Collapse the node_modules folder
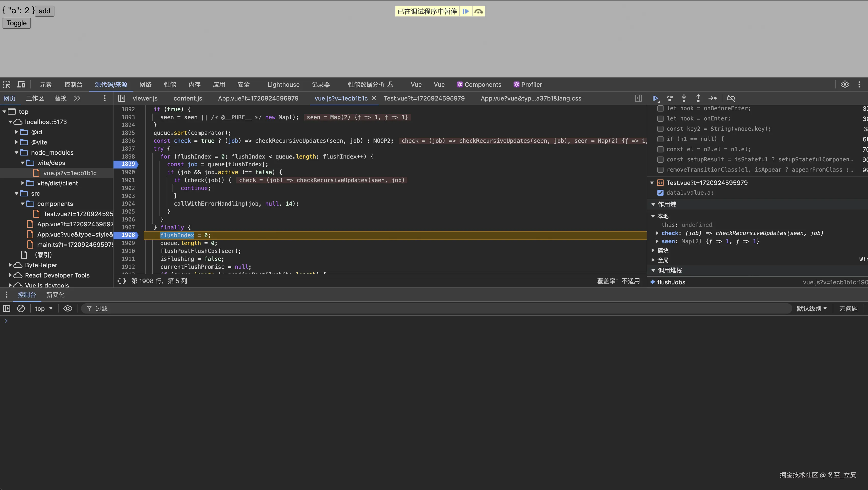This screenshot has height=490, width=868. point(17,152)
